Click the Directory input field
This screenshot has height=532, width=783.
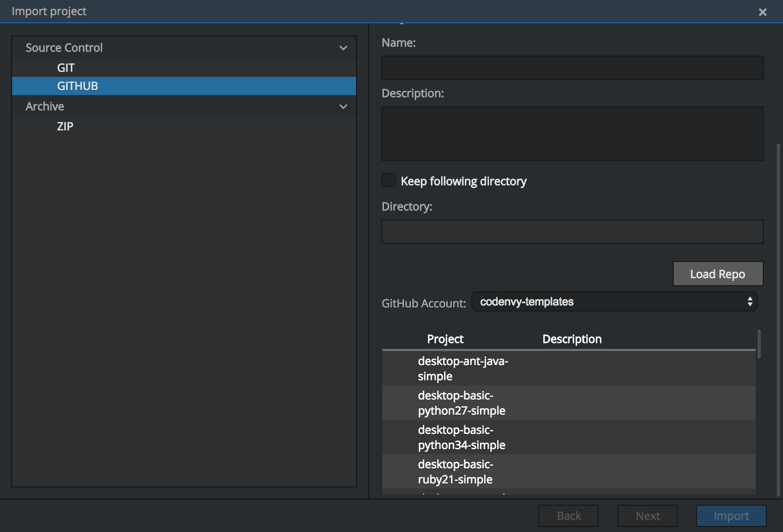click(572, 232)
